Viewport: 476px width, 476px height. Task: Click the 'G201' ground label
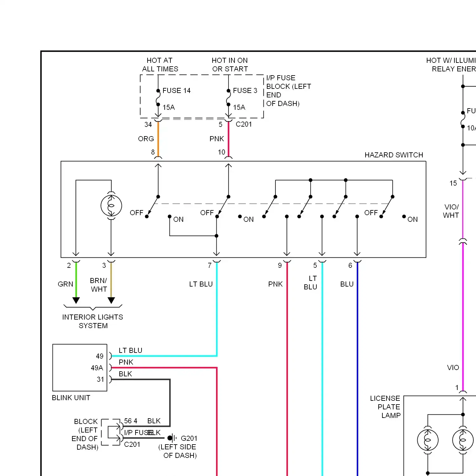(189, 438)
